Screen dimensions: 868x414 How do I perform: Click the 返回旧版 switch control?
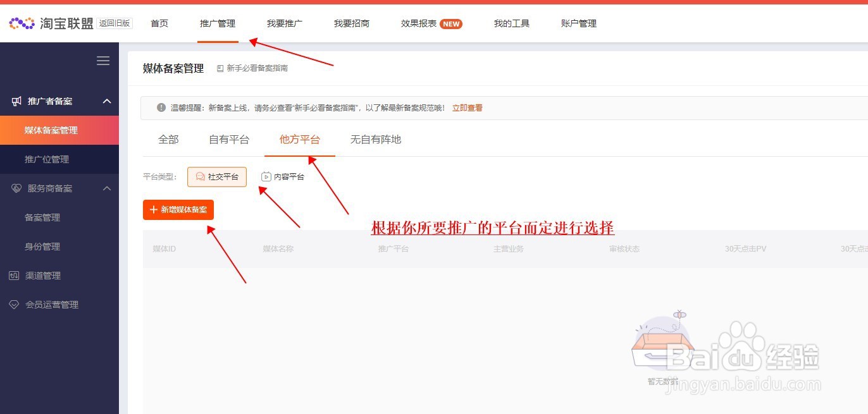115,23
